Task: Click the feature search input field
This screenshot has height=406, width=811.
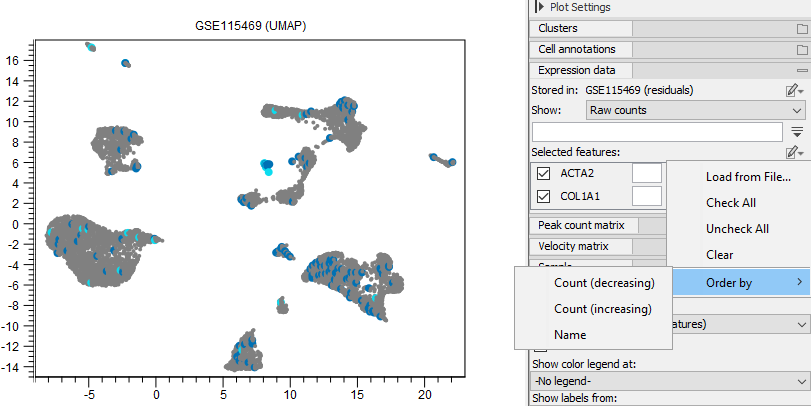Action: pyautogui.click(x=656, y=131)
